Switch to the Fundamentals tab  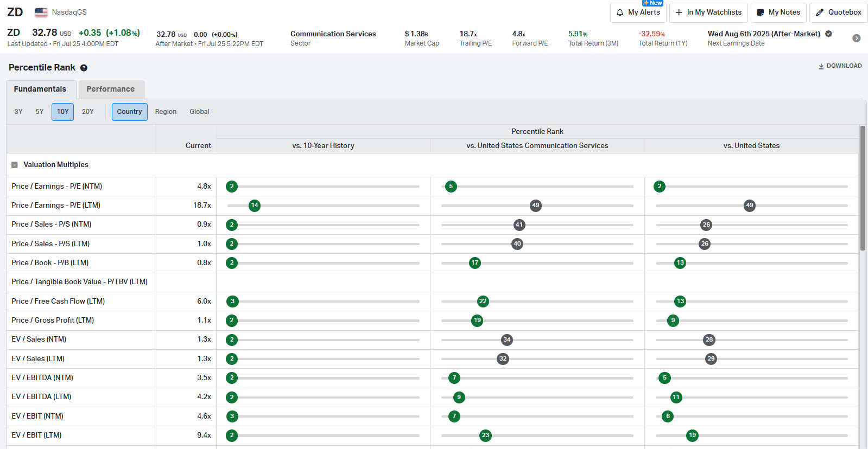[40, 89]
